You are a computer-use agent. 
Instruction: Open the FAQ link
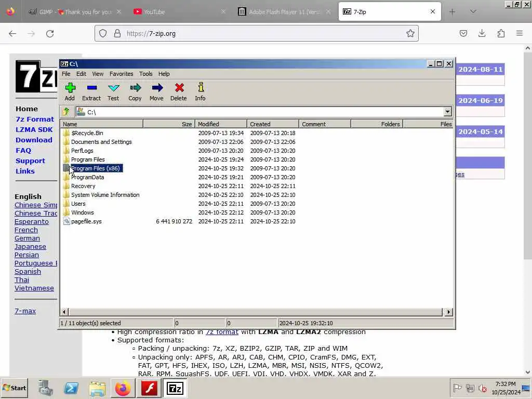point(23,150)
